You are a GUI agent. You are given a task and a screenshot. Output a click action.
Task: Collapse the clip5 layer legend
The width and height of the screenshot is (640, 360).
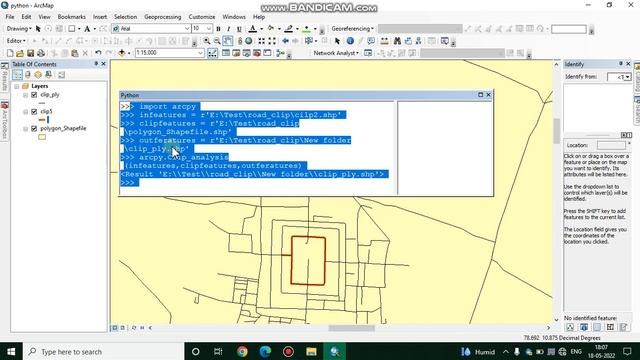[26, 111]
